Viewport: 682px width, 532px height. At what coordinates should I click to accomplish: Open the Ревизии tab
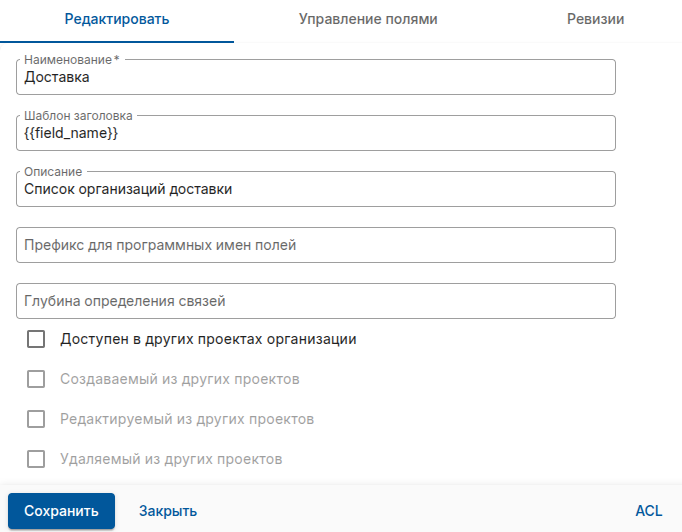pos(595,19)
